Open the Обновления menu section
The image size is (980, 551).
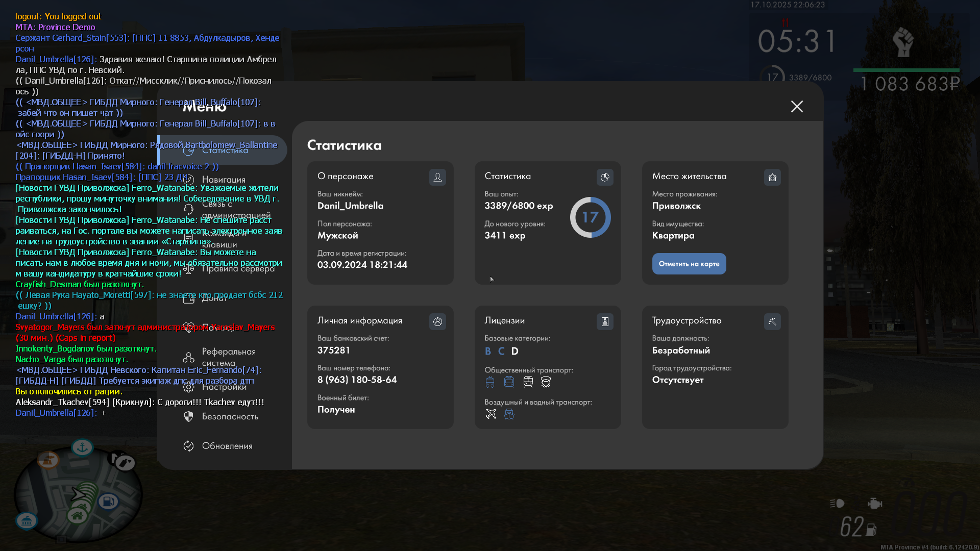pos(227,446)
